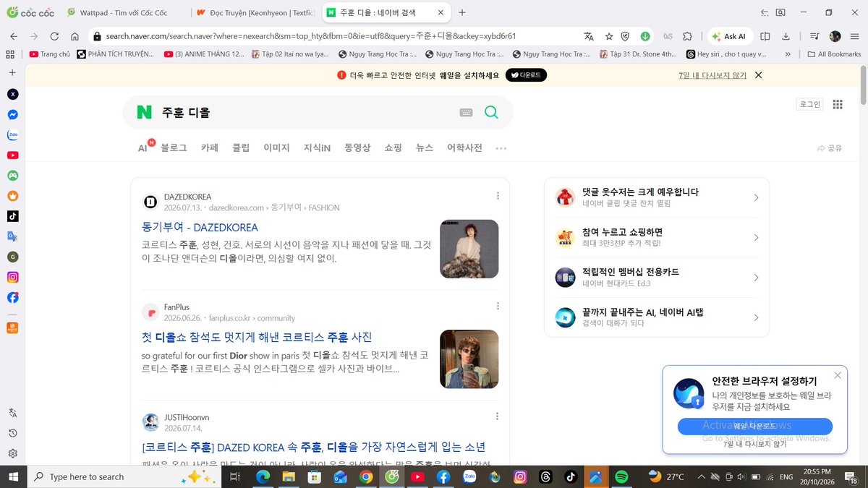Click the green download icon in address bar

click(x=645, y=36)
